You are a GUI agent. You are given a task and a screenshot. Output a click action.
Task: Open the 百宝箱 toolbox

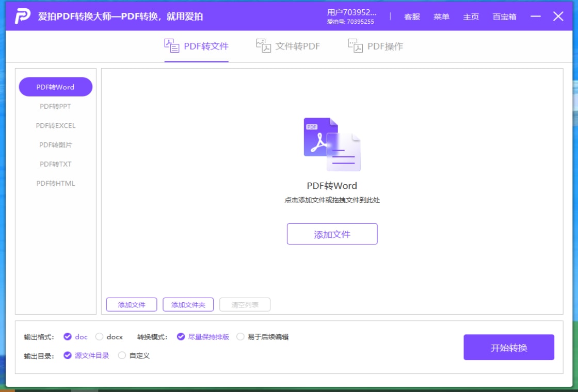pos(504,17)
